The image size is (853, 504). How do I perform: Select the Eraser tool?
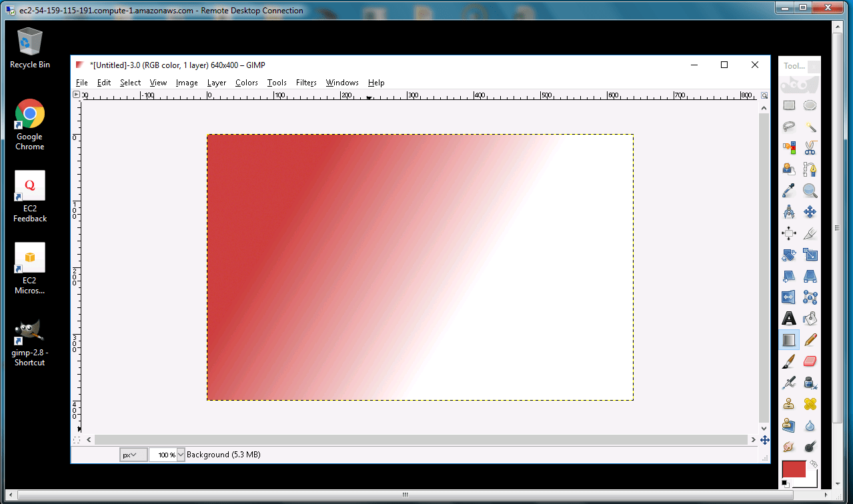point(810,361)
